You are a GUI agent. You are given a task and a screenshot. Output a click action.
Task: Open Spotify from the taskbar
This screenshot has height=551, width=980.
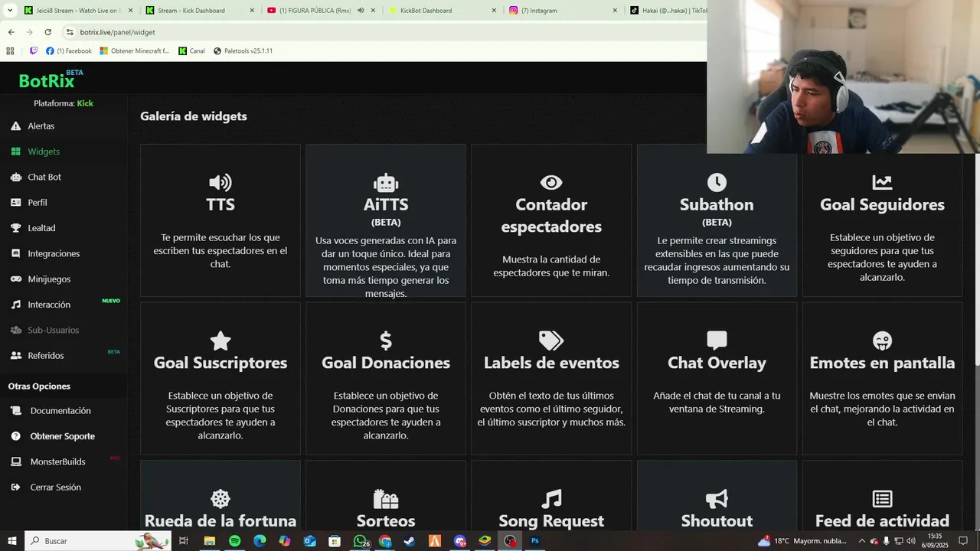pos(234,541)
